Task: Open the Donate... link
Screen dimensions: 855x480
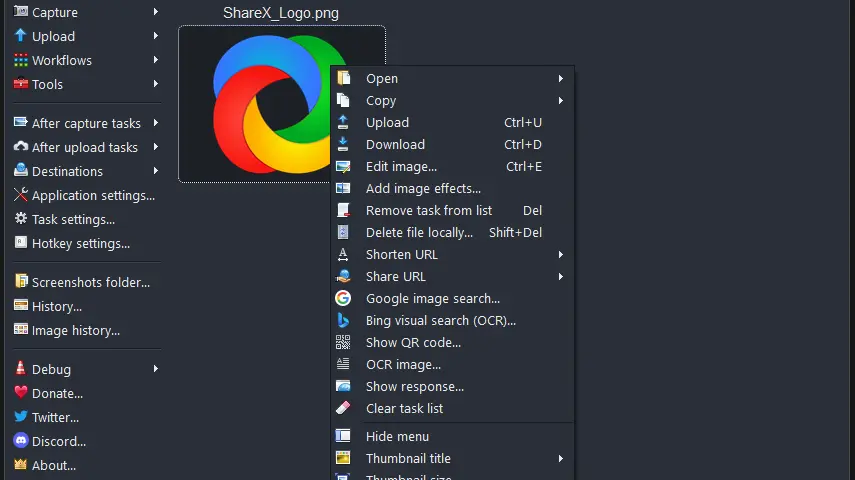Action: [57, 393]
